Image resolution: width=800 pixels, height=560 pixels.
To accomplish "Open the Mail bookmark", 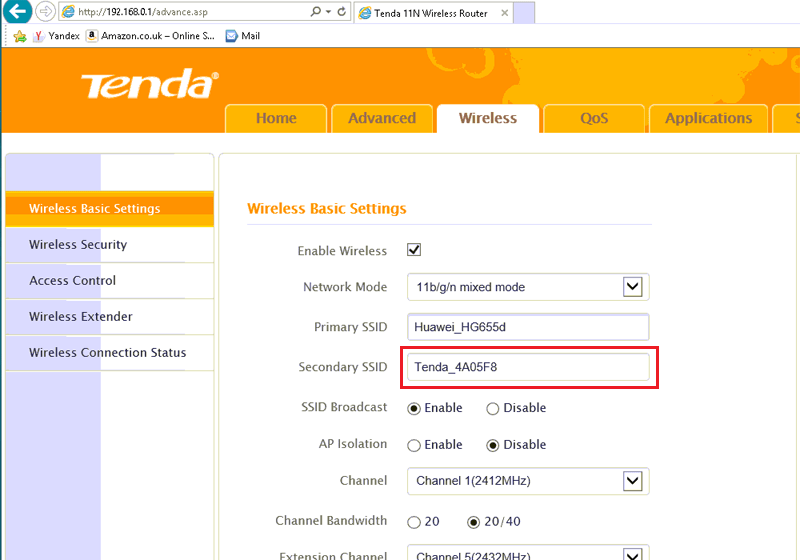I will click(243, 36).
